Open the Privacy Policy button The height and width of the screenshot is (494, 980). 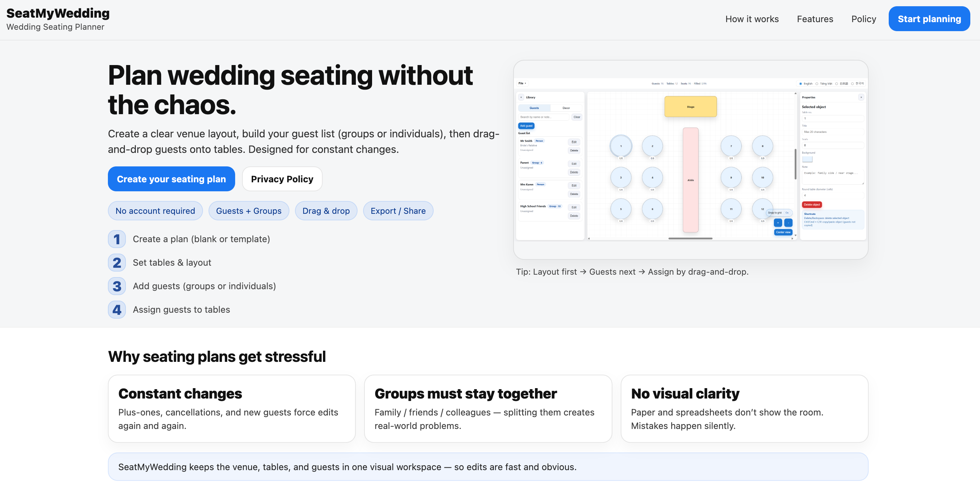click(x=282, y=179)
